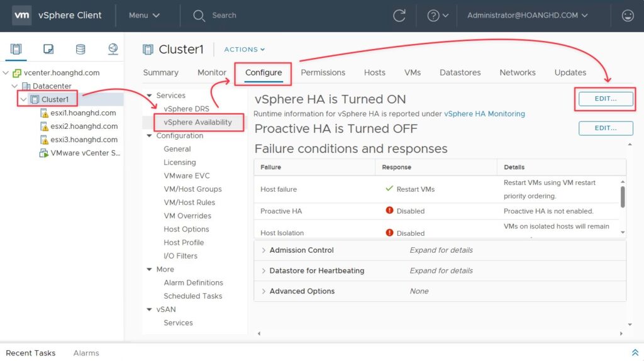This screenshot has width=644, height=361.
Task: Click the VMware vCenter VM icon
Action: 43,153
